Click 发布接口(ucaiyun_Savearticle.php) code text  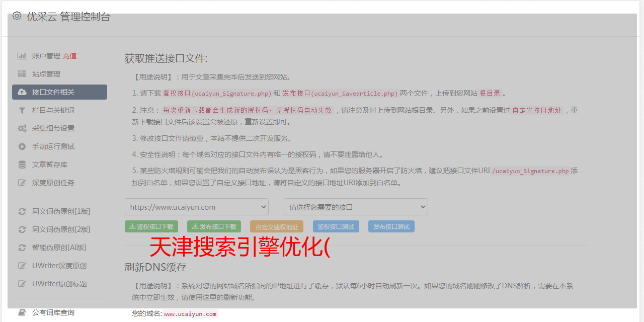click(340, 94)
